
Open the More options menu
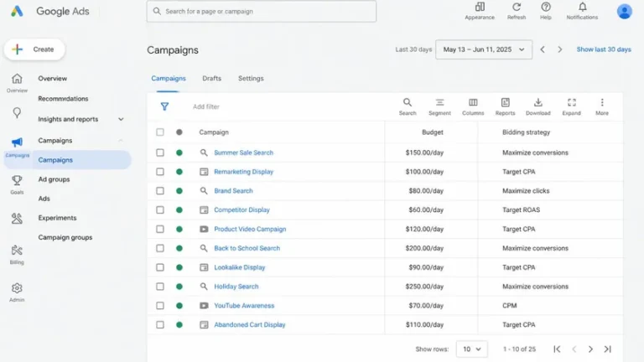[602, 106]
